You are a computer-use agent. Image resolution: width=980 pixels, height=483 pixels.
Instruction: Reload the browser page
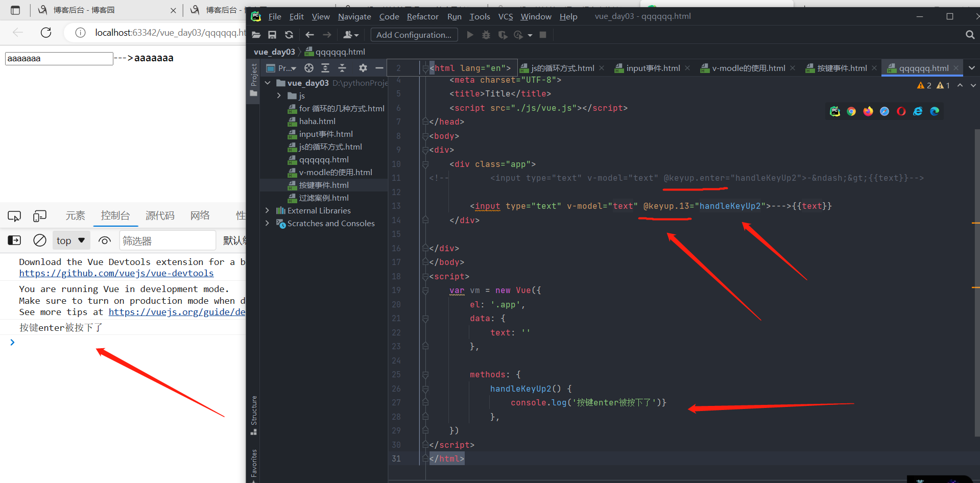pos(46,33)
